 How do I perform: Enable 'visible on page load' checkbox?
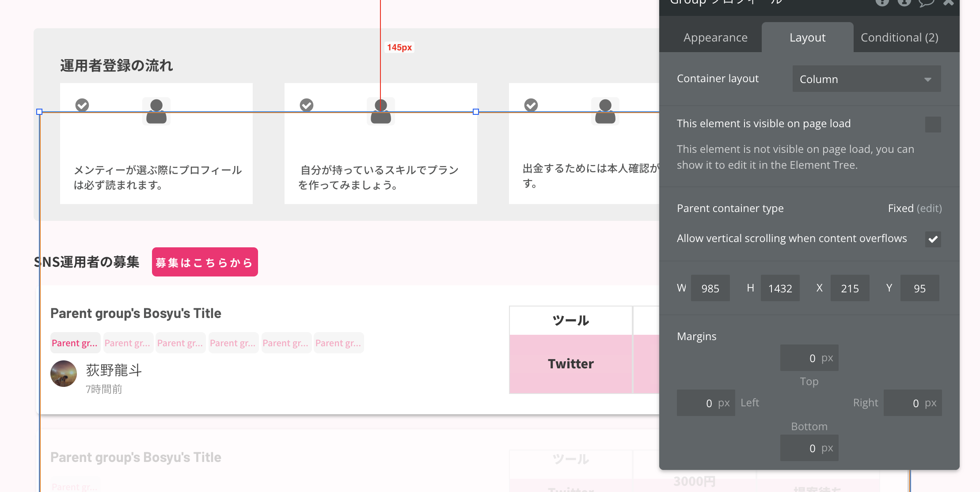tap(933, 125)
